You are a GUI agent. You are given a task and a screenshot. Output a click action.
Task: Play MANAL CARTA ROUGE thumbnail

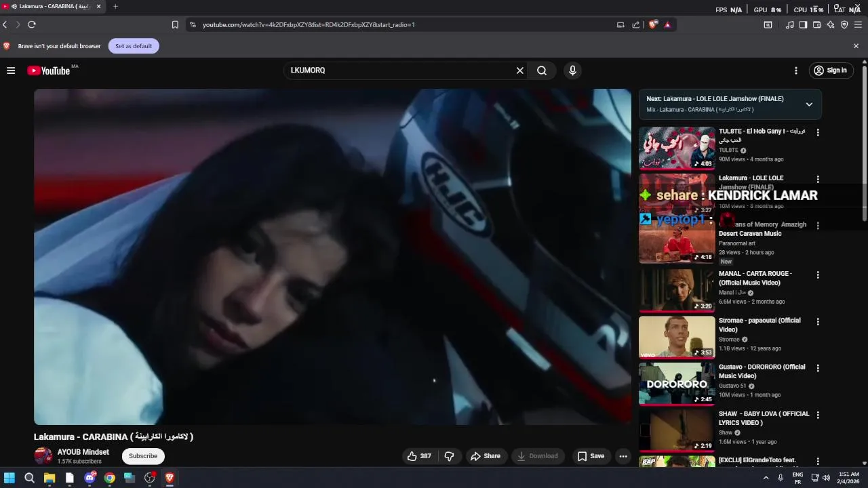(x=677, y=291)
